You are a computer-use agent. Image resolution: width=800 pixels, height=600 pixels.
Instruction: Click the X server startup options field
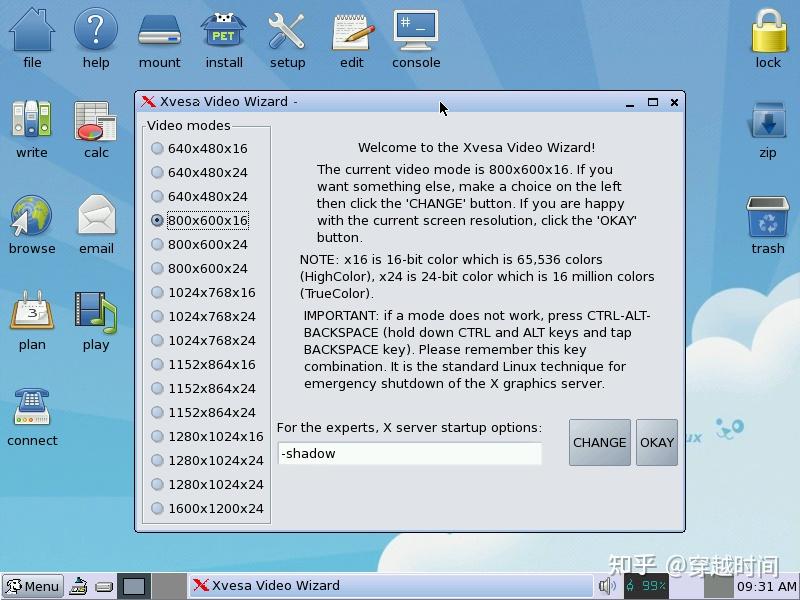(x=410, y=453)
